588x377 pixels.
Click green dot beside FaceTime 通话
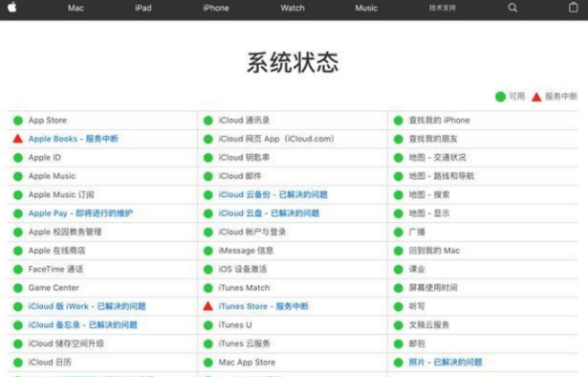(18, 269)
